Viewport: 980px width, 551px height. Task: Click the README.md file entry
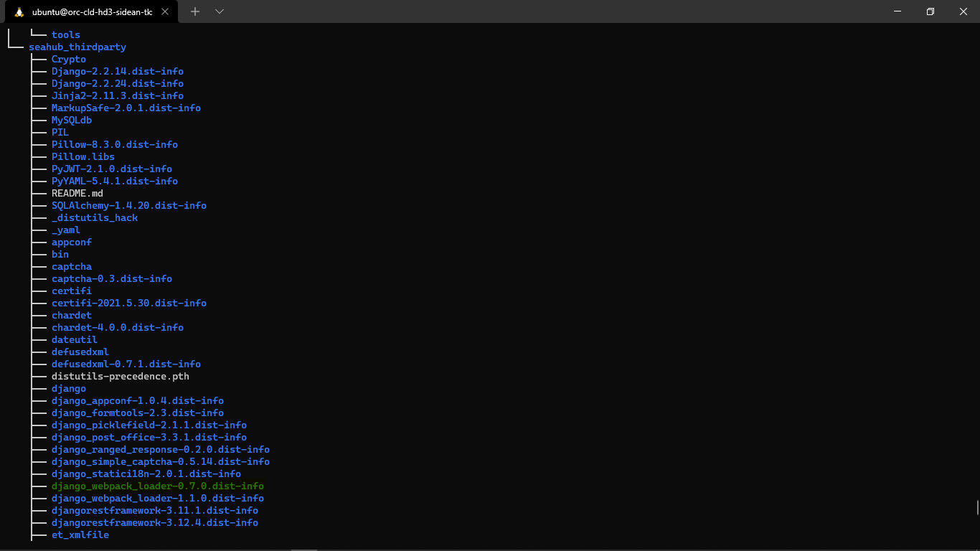pos(77,194)
